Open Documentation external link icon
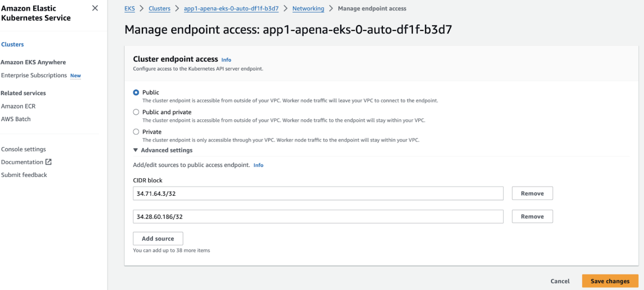Screen dimensions: 644x290 pyautogui.click(x=49, y=162)
